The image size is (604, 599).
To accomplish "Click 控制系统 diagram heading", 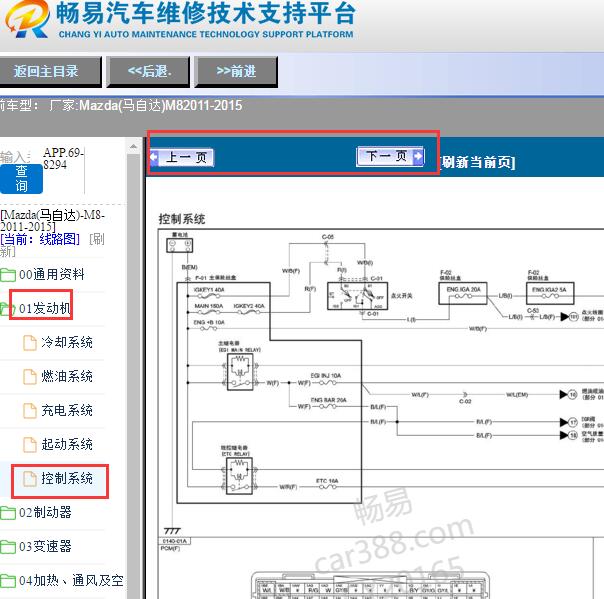I will [182, 219].
